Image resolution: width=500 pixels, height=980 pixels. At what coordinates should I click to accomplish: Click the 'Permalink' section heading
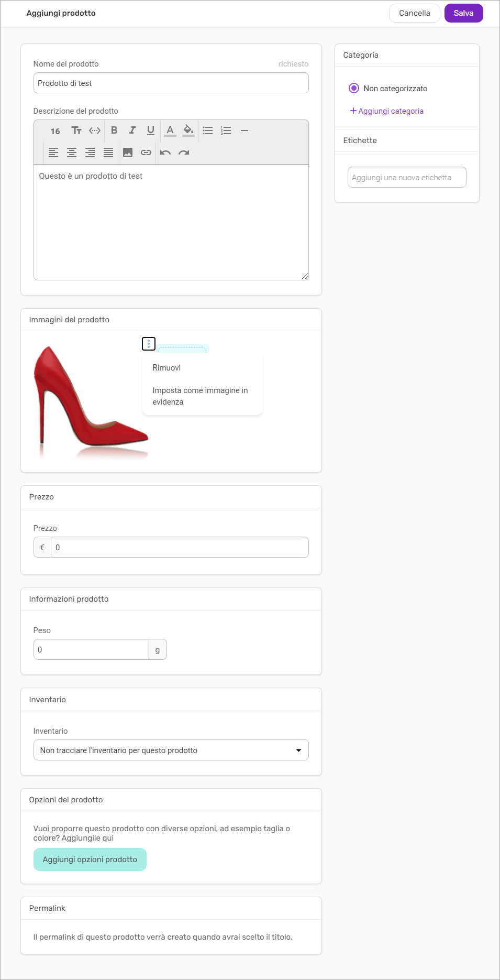click(47, 908)
